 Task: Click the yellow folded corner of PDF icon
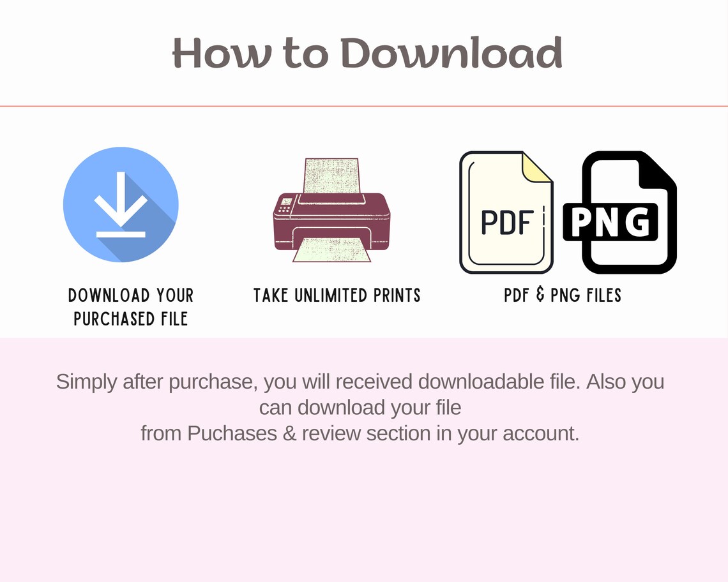click(x=537, y=167)
